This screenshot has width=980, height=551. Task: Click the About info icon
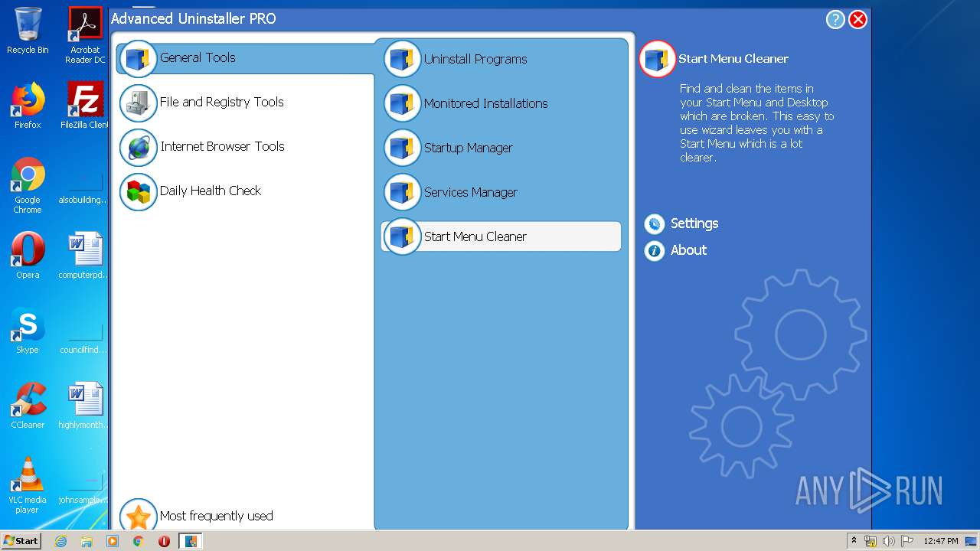[655, 250]
